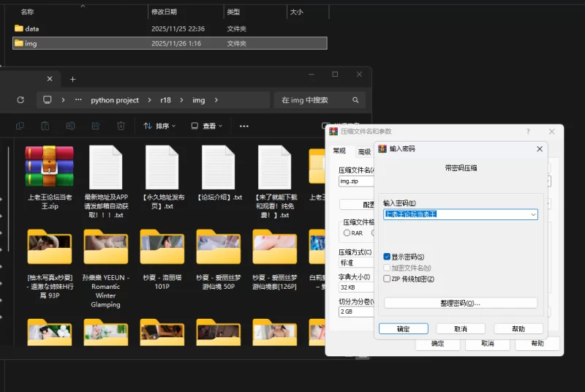Uncheck the 显示密码 checkbox
585x392 pixels.
387,257
